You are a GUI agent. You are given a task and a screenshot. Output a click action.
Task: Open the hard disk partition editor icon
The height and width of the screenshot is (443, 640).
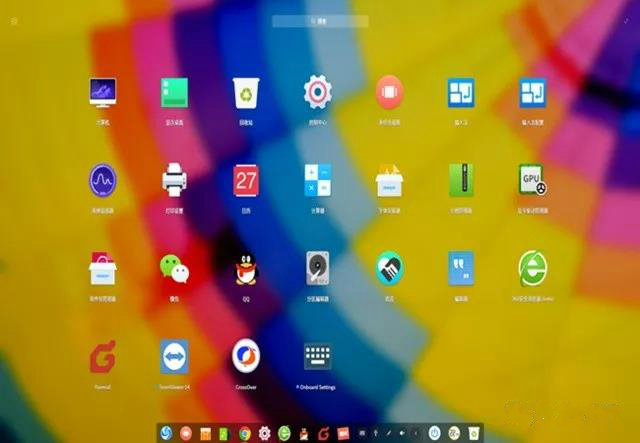click(x=318, y=268)
